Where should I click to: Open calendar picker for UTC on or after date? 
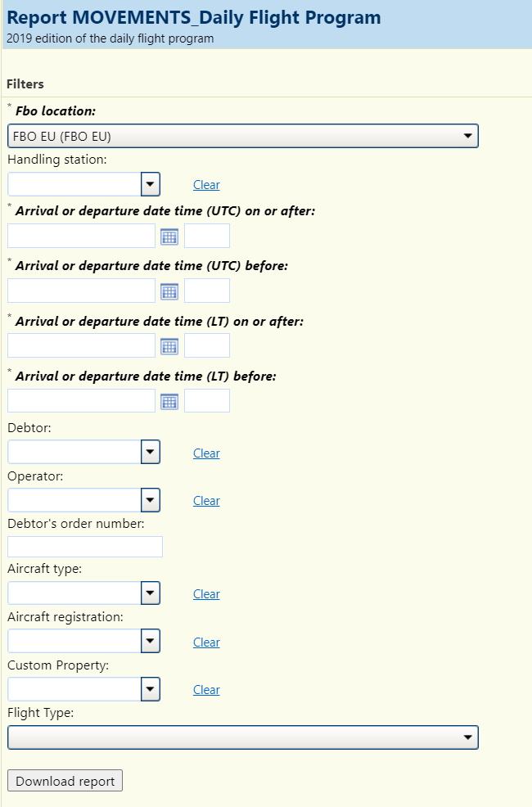(169, 237)
